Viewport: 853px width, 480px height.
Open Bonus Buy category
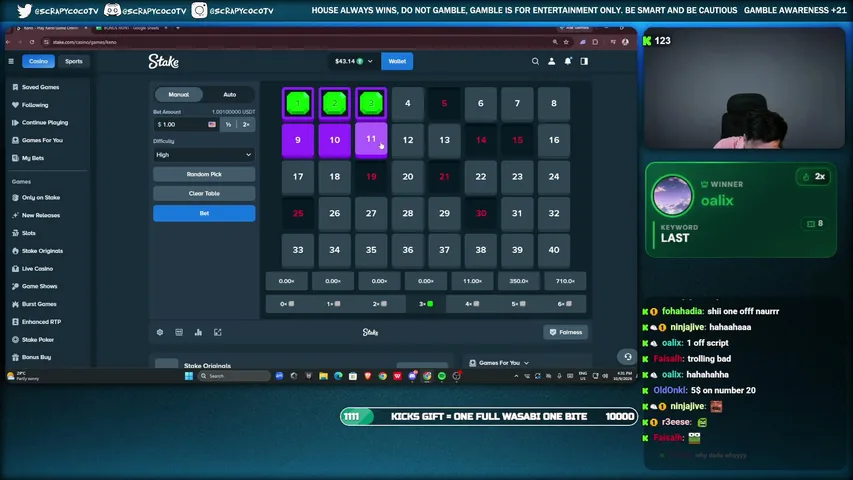pyautogui.click(x=36, y=358)
